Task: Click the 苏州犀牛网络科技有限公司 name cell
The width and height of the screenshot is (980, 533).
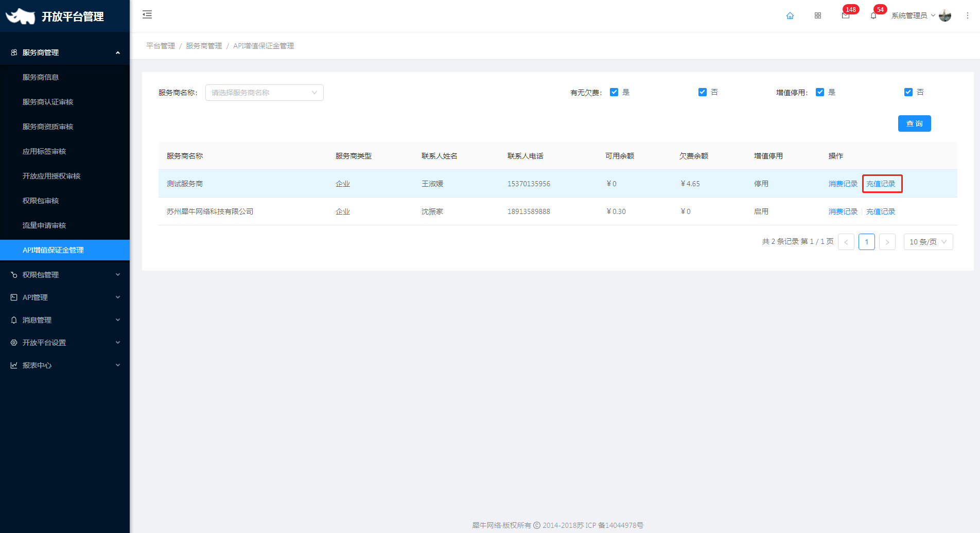Action: 210,211
